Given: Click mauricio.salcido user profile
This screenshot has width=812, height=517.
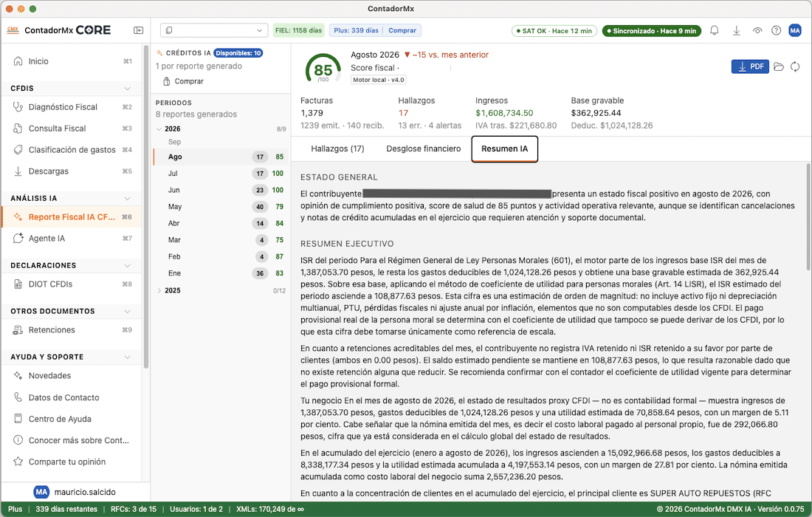Looking at the screenshot, I should click(x=75, y=492).
